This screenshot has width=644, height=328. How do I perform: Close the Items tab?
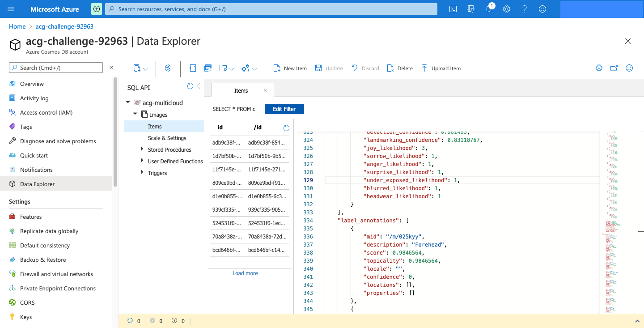point(265,90)
